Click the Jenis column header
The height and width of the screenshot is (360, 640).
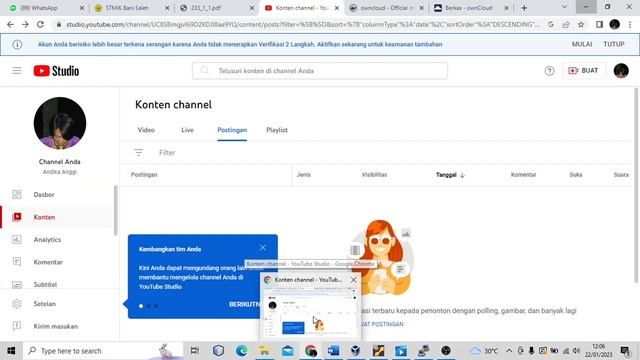pos(304,175)
